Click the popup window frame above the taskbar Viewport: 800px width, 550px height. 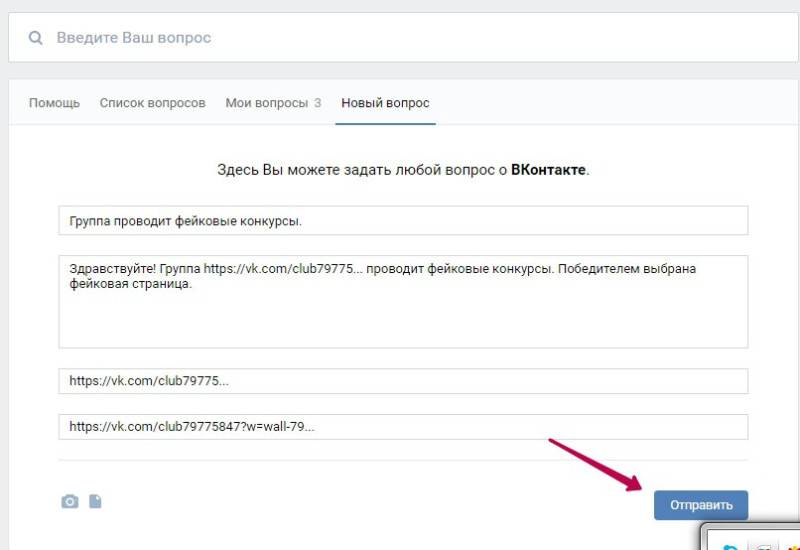pyautogui.click(x=750, y=526)
